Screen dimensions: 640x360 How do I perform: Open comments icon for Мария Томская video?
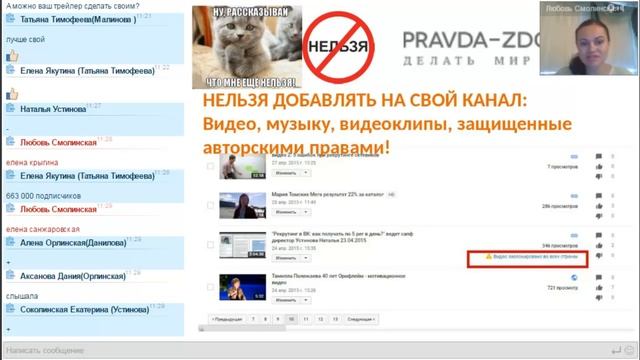599,196
